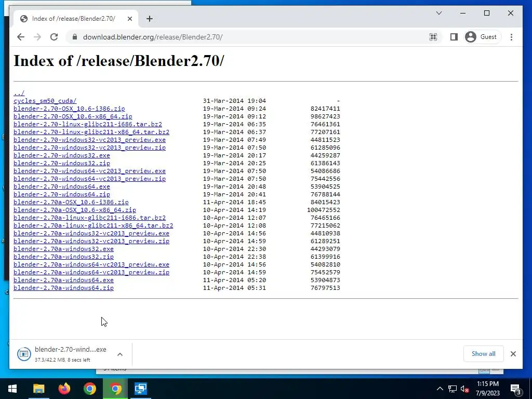
Task: Download blender-2.70-windows32-vc2013_preview.exe
Action: pos(89,140)
